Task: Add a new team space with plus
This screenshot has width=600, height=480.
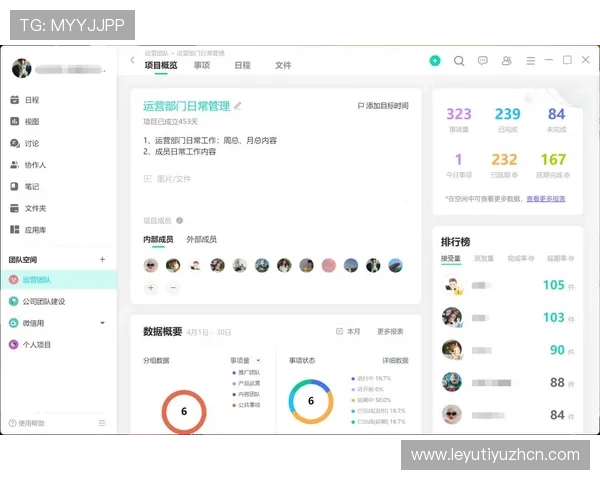Action: (102, 260)
